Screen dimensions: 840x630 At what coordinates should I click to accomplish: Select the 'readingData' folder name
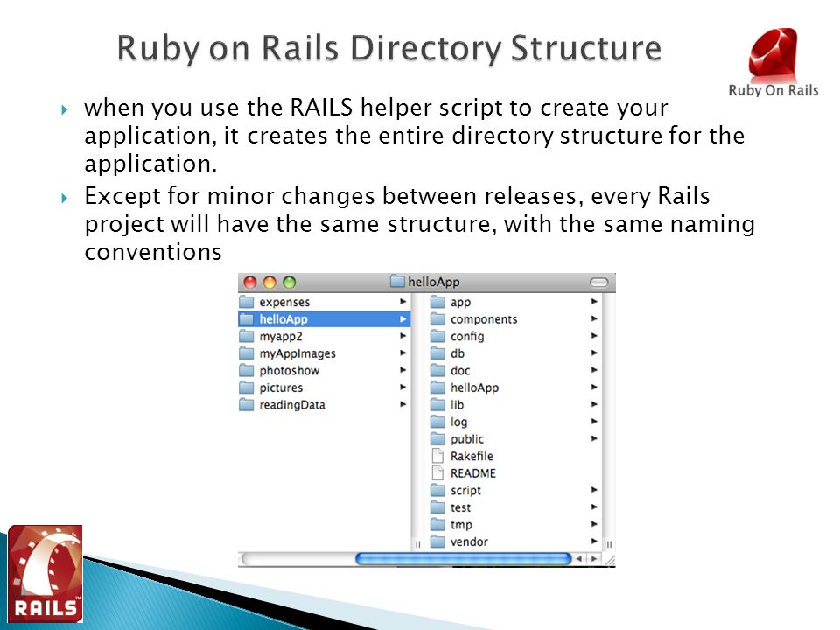pos(292,405)
